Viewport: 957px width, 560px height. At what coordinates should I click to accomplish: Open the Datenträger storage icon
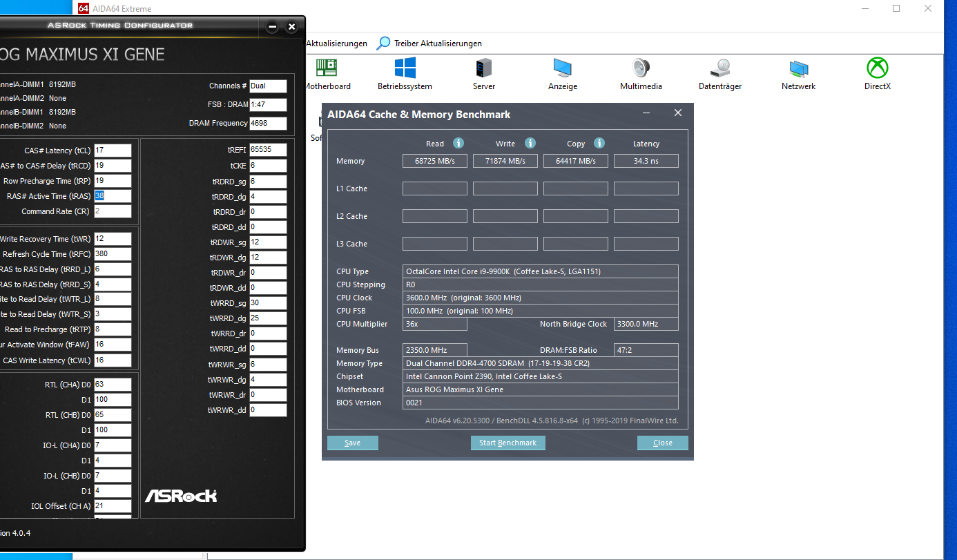pos(720,68)
